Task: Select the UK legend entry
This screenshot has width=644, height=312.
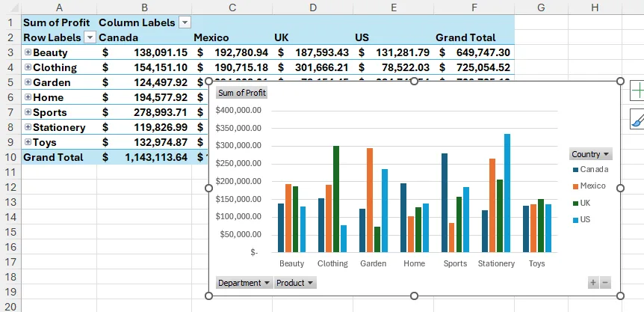Action: click(x=581, y=203)
